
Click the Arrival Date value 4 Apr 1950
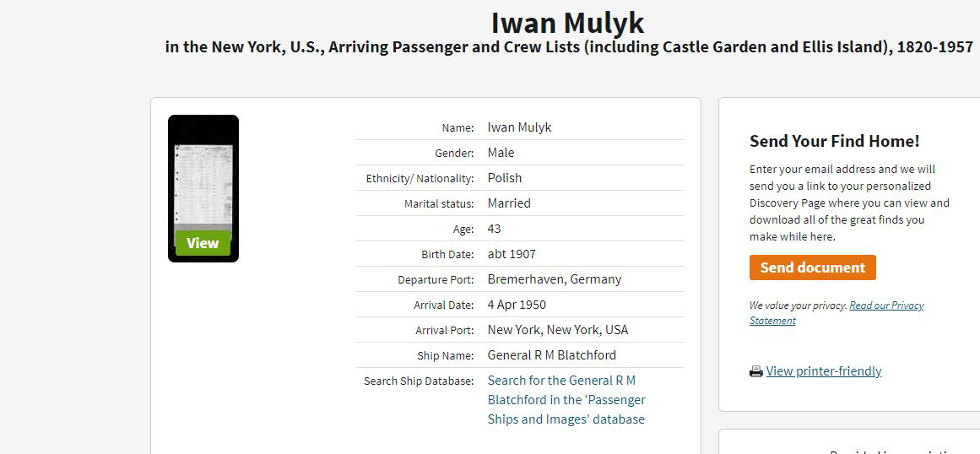pos(517,305)
